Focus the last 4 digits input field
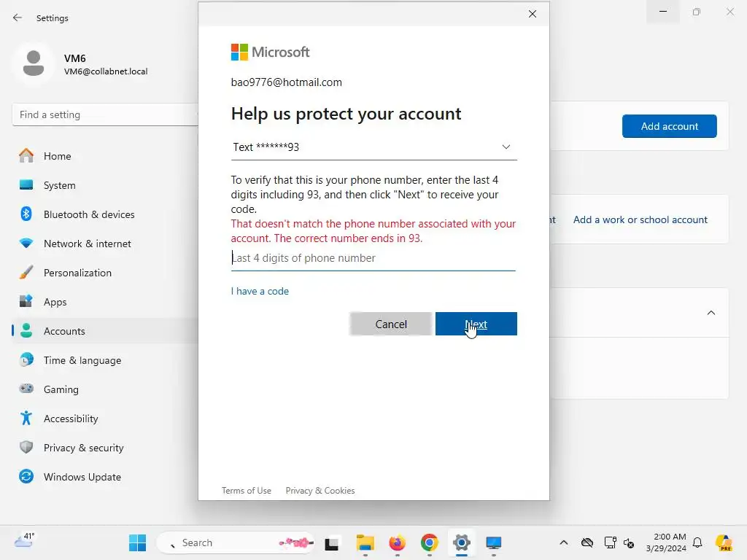 pyautogui.click(x=373, y=258)
